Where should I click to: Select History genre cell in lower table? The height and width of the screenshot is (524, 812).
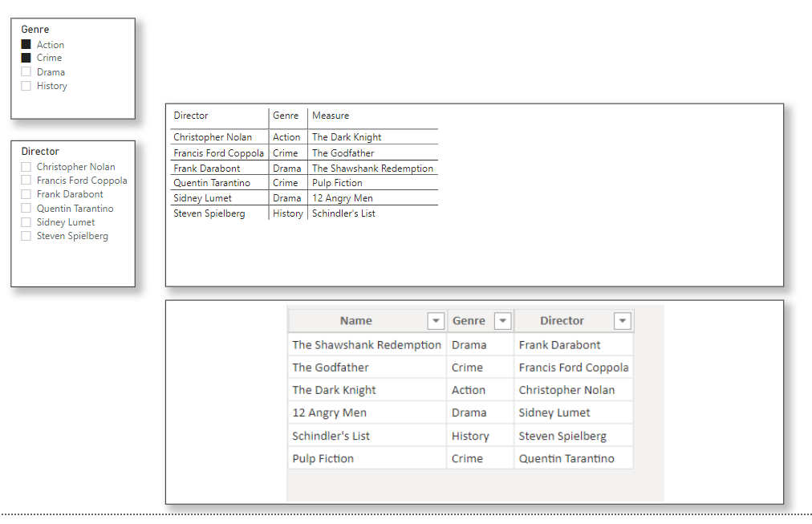click(470, 436)
